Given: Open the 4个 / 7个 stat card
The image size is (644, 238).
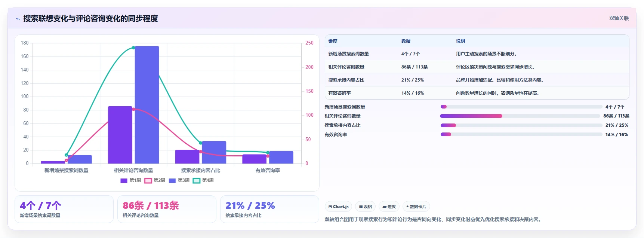Looking at the screenshot, I should [64, 209].
